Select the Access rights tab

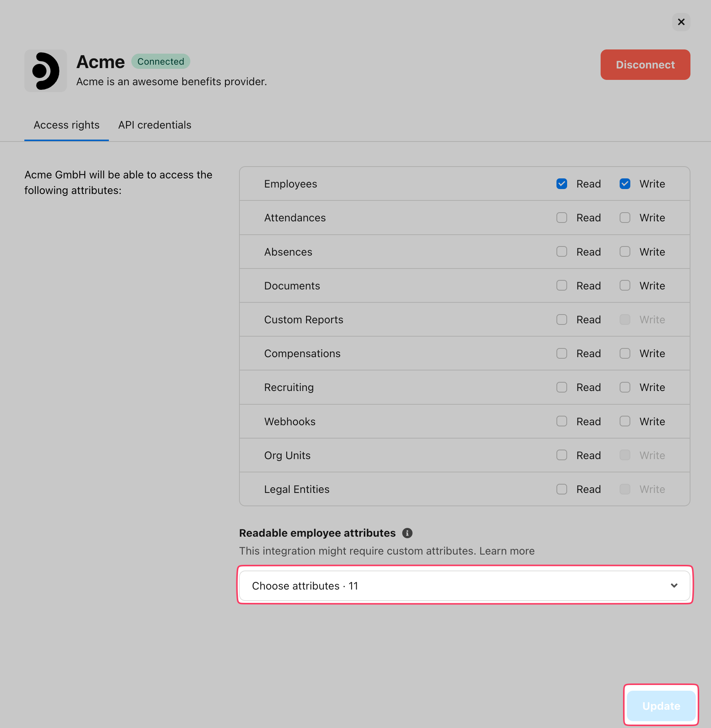(67, 125)
